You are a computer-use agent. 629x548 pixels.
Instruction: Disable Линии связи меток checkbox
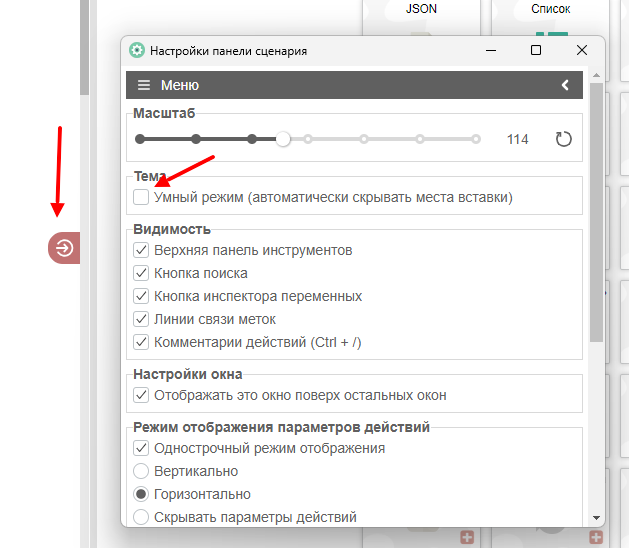tap(141, 319)
